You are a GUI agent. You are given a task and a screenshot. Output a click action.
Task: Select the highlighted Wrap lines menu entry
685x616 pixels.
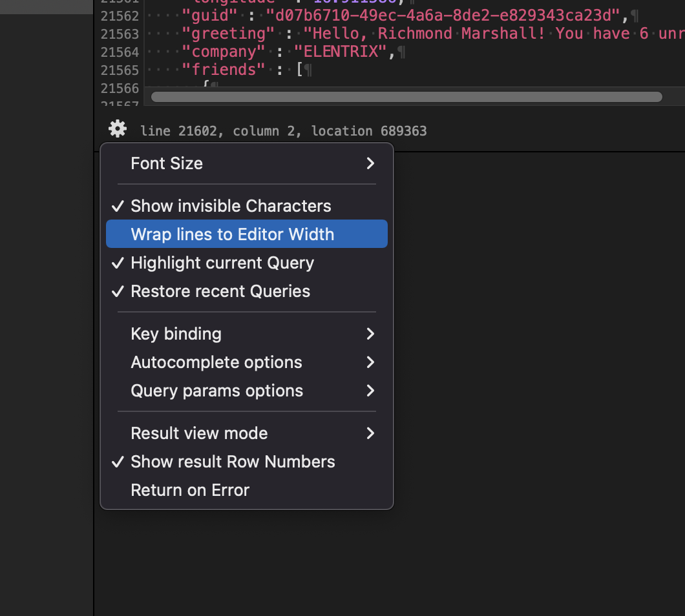(x=233, y=234)
